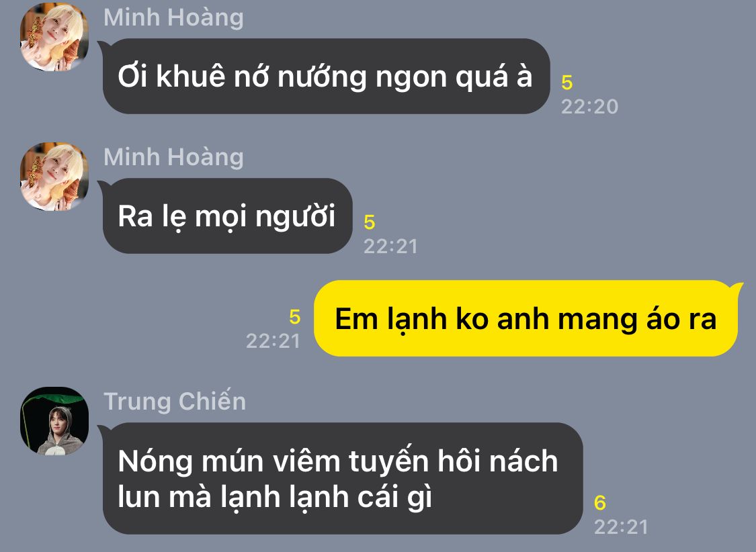Click 22:21 timestamp on Trung Chiến's message
This screenshot has width=756, height=552.
point(621,527)
